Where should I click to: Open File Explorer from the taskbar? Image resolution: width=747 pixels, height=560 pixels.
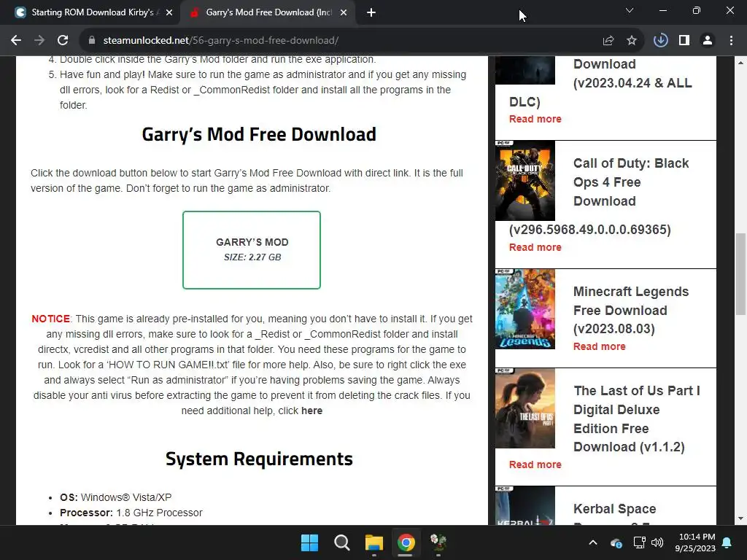374,542
